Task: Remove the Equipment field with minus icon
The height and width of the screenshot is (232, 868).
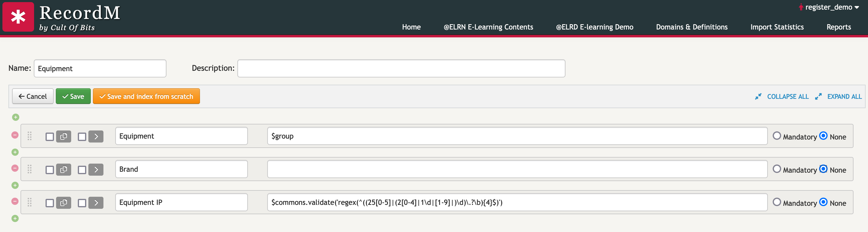Action: [15, 135]
